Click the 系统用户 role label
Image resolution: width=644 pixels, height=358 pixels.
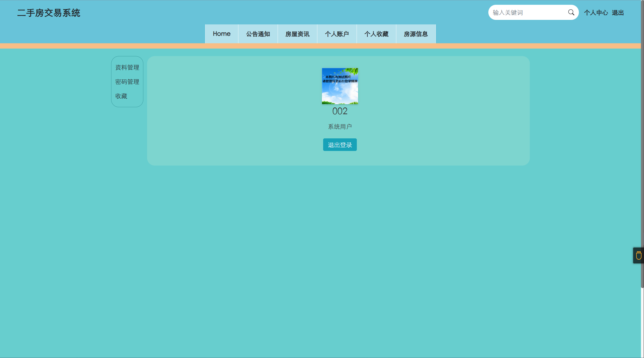pos(340,127)
